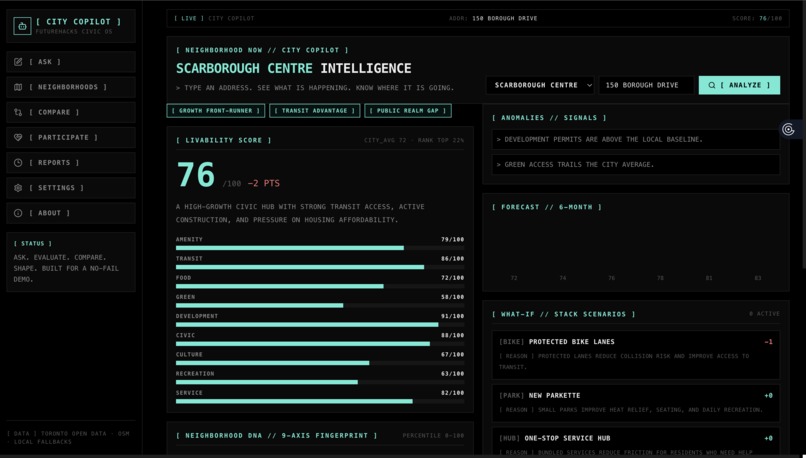This screenshot has height=458, width=806.
Task: Click the Amenity score bar
Action: click(320, 248)
